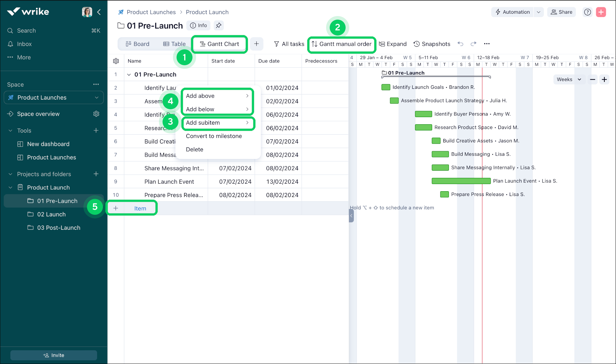Open Wrike help via the question mark icon

(587, 12)
